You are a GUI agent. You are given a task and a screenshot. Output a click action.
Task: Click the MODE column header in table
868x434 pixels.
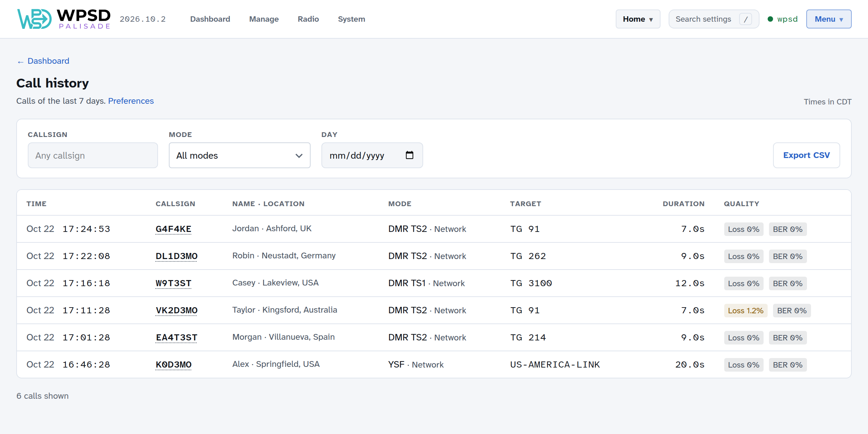pos(400,204)
